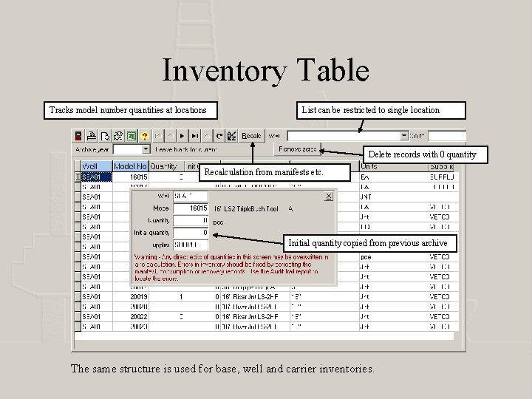This screenshot has width=532, height=399.
Task: Click the edit checklist pencil icon
Action: coord(232,136)
